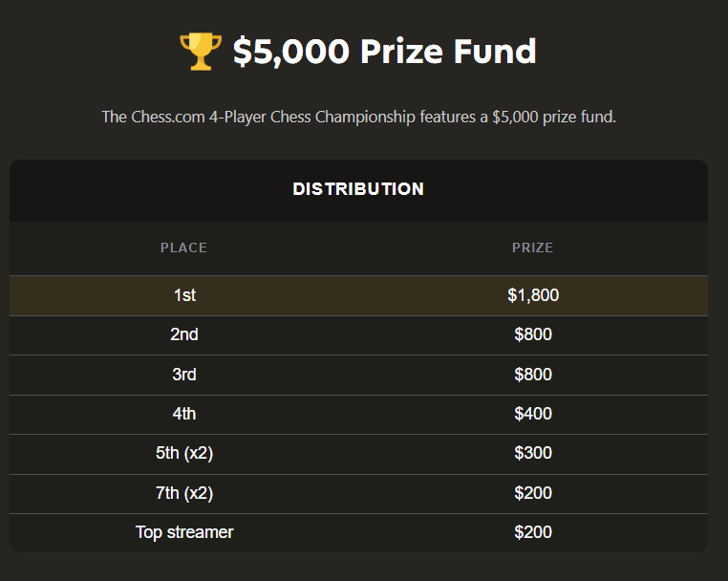Select the DISTRIBUTION table header
Viewport: 728px width, 581px height.
358,189
